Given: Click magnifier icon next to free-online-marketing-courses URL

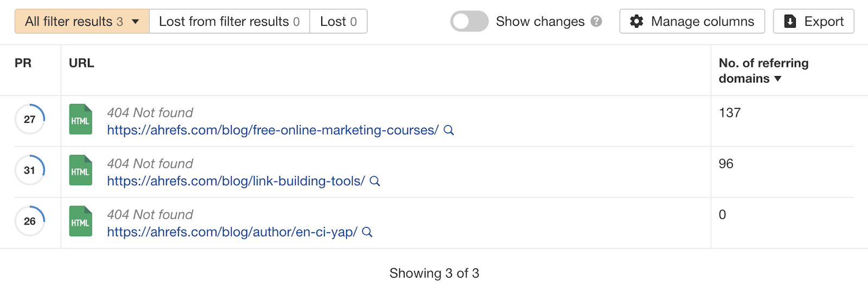Looking at the screenshot, I should pos(449,130).
